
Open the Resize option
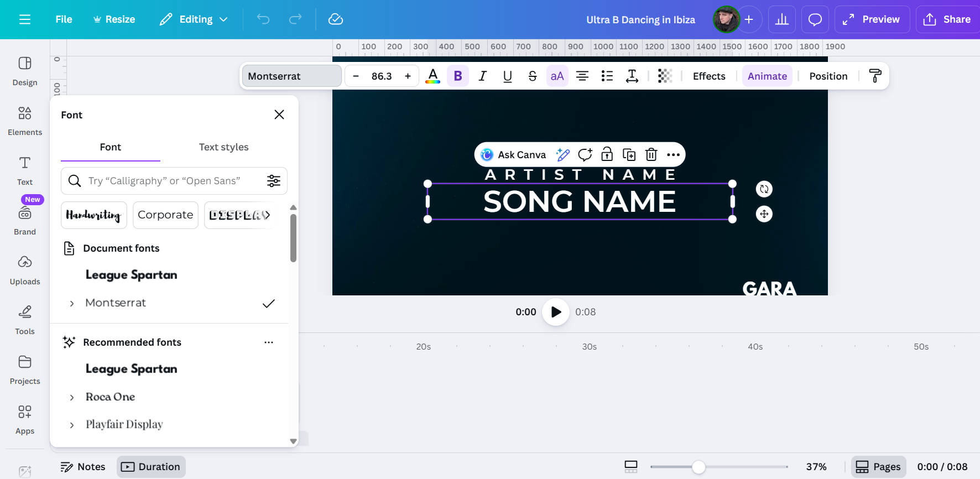click(114, 19)
